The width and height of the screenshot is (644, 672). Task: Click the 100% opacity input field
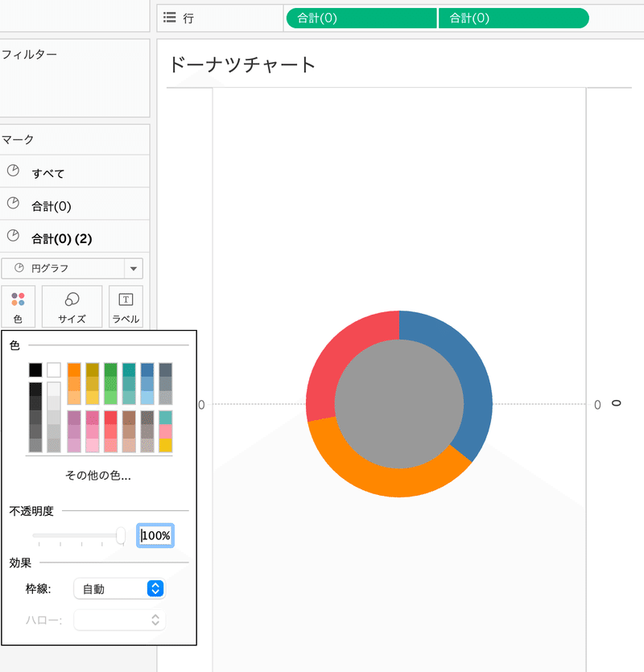tap(155, 536)
